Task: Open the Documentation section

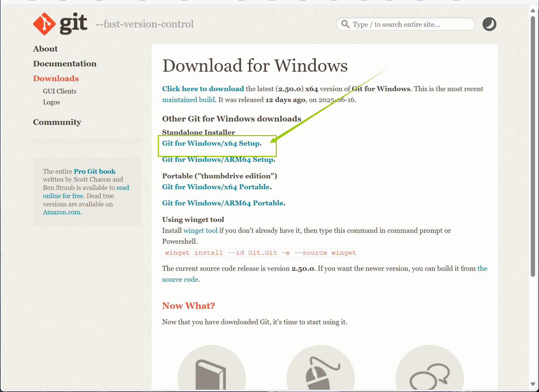Action: [x=65, y=64]
